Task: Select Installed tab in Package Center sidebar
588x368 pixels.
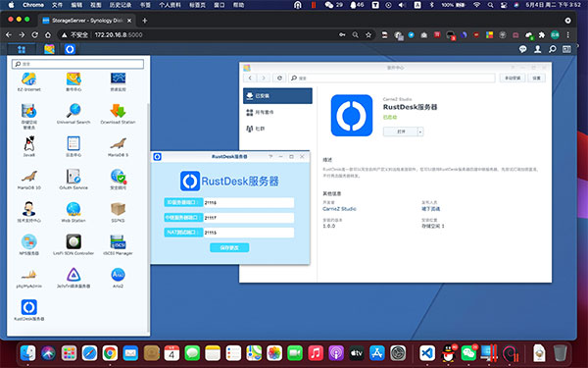Action: pyautogui.click(x=277, y=96)
